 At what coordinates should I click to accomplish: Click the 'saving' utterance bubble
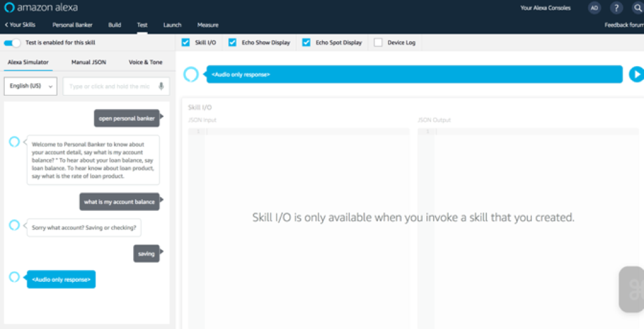(146, 254)
